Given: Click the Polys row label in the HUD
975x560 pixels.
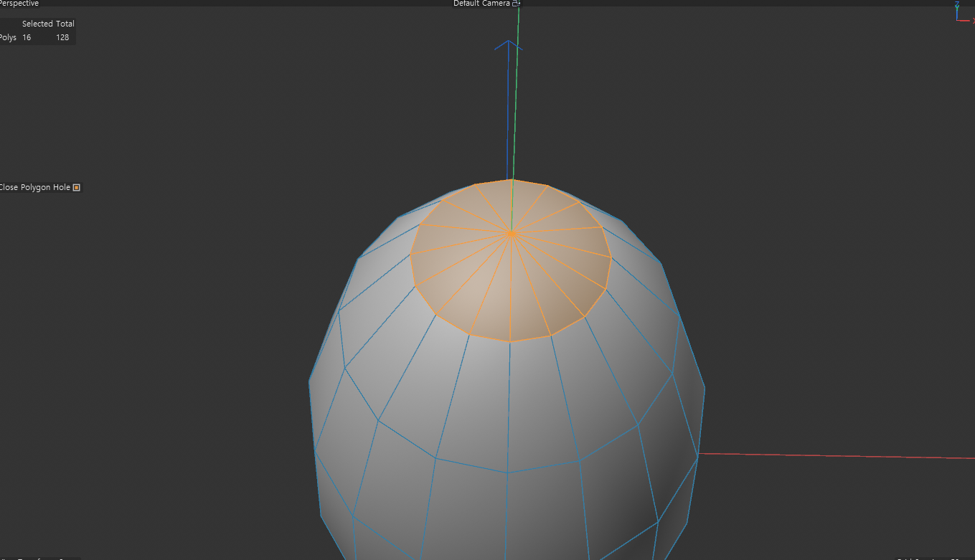Looking at the screenshot, I should coord(8,38).
